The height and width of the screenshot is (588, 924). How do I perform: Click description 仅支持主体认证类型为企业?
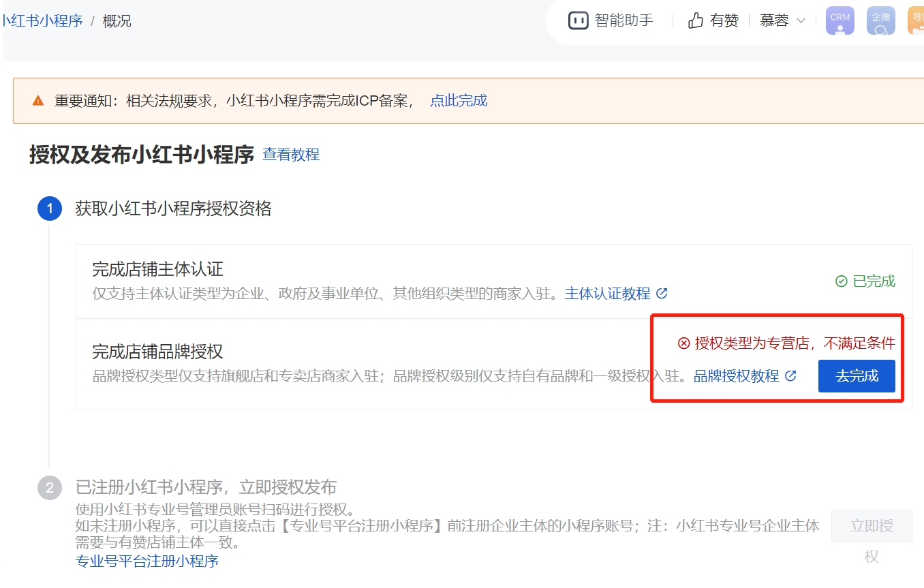325,294
